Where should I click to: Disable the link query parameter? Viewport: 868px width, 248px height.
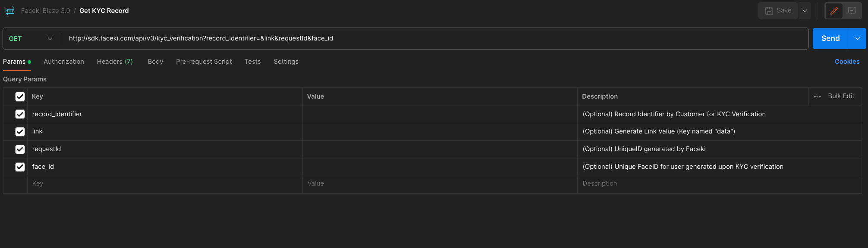20,132
